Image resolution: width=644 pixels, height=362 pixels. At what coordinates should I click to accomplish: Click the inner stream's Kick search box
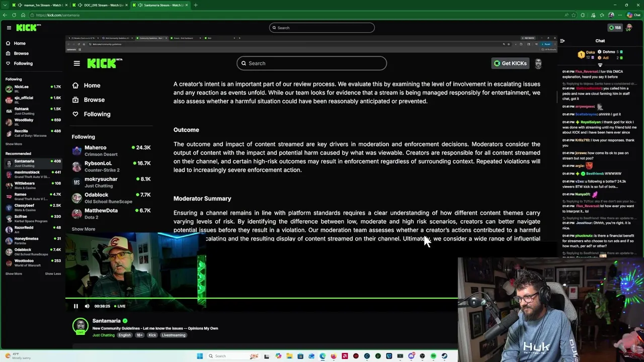[312, 63]
